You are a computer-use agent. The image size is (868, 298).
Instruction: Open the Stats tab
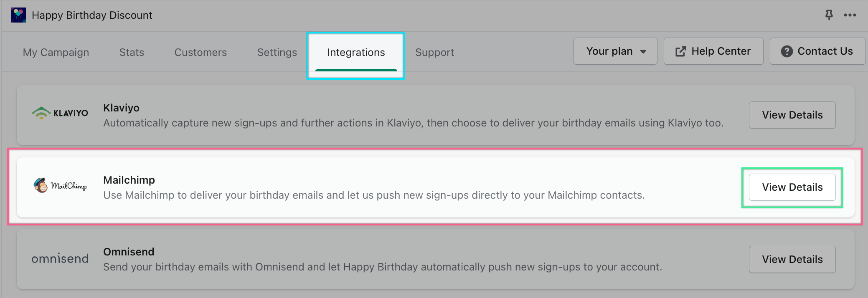click(132, 53)
